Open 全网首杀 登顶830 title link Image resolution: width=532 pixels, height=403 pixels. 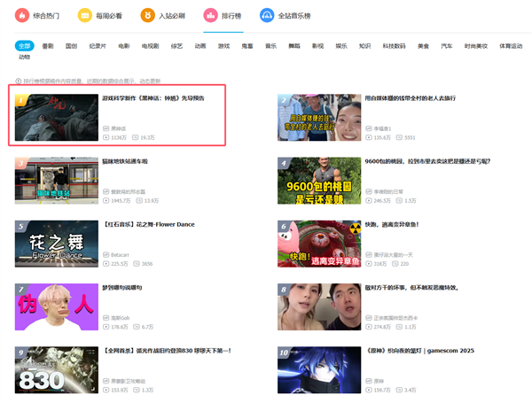click(167, 351)
